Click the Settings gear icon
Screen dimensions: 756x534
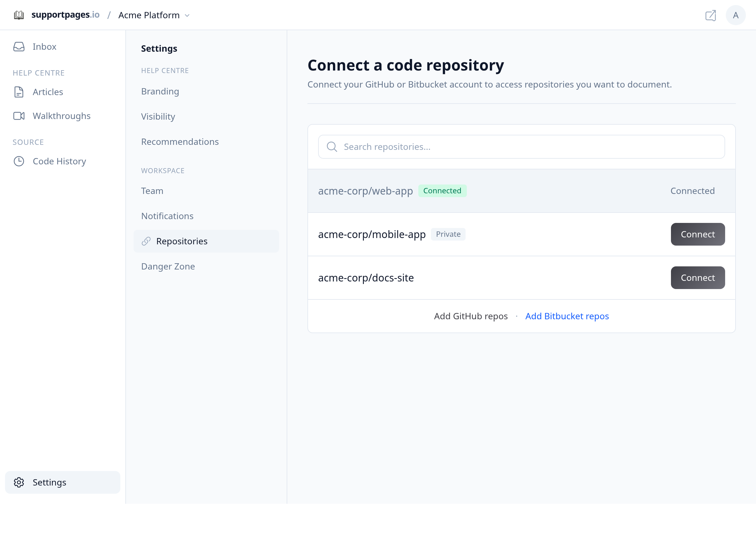(x=19, y=482)
